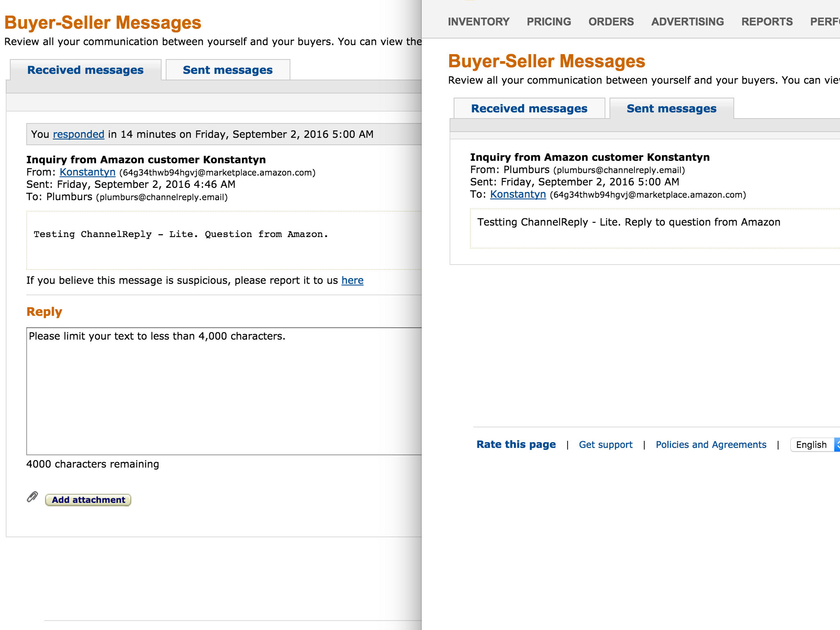The image size is (840, 630).
Task: Open Policies and Agreements link
Action: pyautogui.click(x=711, y=445)
